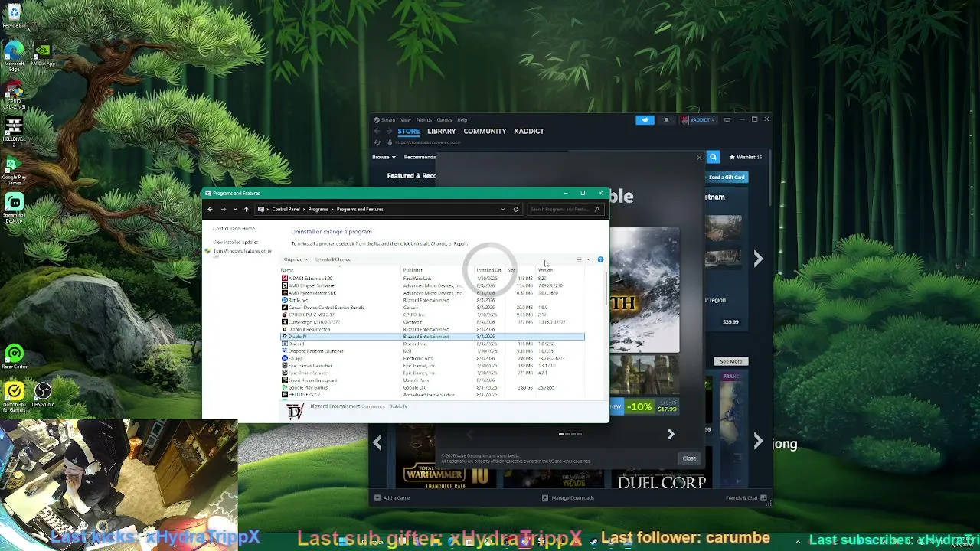Go to previous Steam carousel item
980x551 pixels.
(377, 442)
